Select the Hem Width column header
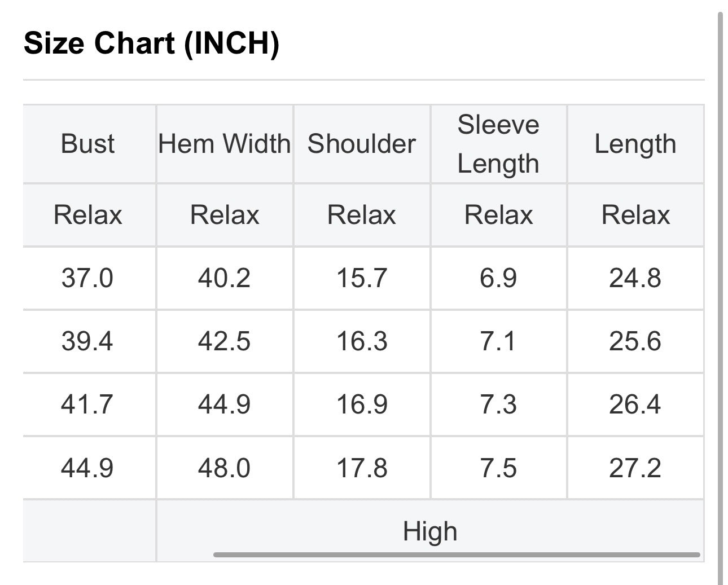 click(225, 144)
